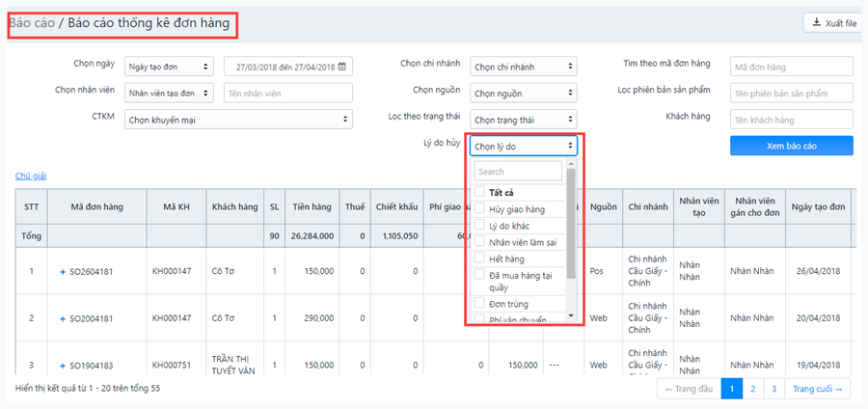The height and width of the screenshot is (409, 868).
Task: Check Đã mua hàng tại quầy
Action: click(479, 275)
